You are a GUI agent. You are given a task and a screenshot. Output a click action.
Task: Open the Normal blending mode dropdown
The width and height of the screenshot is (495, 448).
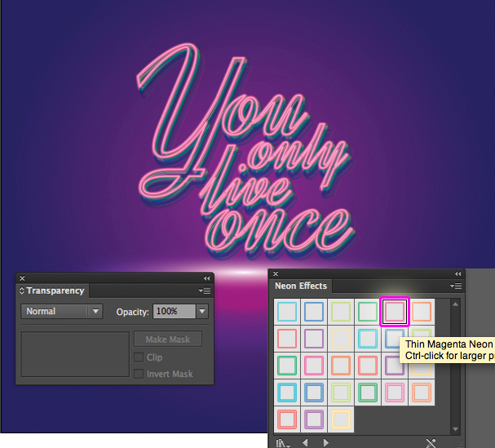click(x=61, y=311)
